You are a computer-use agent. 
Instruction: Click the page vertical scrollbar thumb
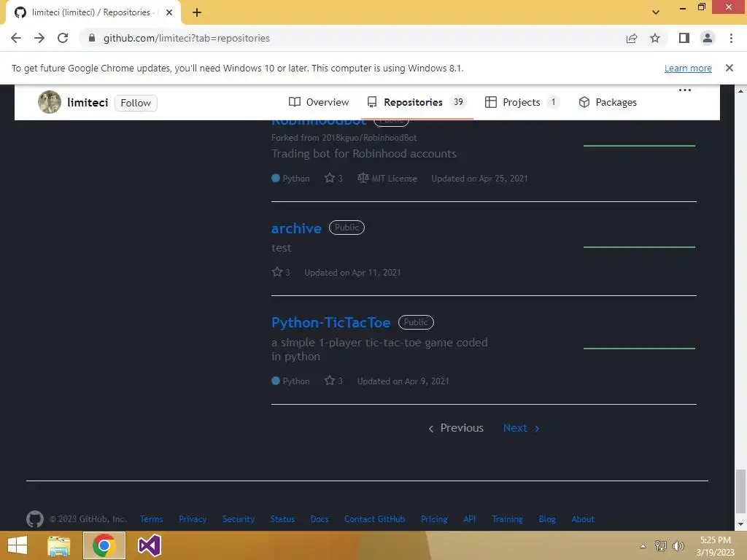[x=740, y=491]
